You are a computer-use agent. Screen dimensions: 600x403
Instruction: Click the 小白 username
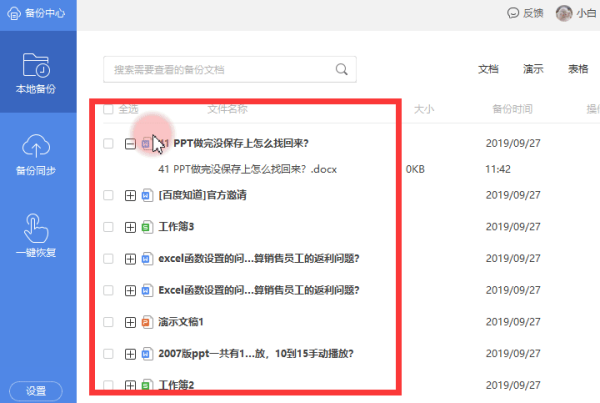click(x=586, y=13)
